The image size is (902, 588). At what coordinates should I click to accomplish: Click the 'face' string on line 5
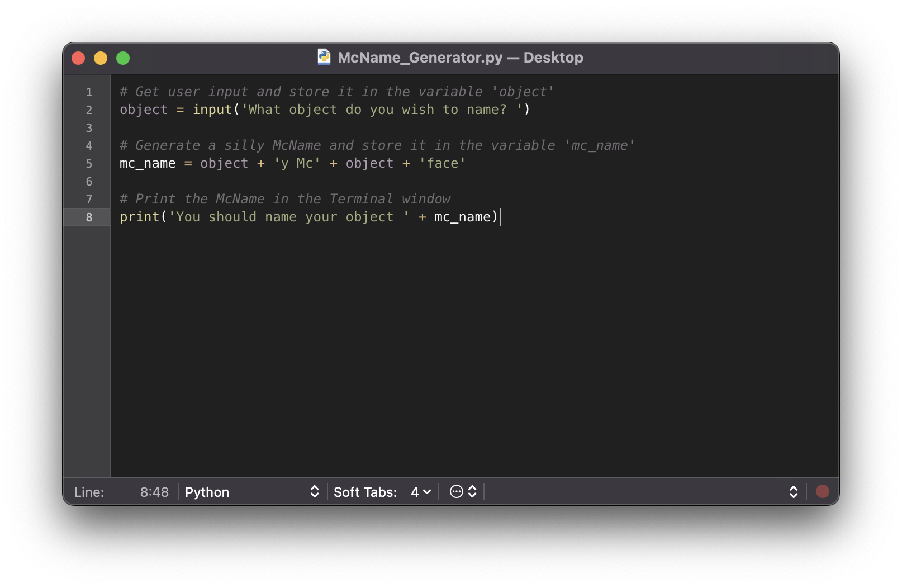tap(443, 163)
